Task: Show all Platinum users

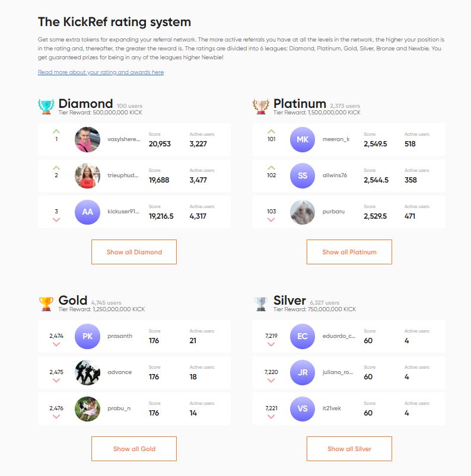Action: 349,252
